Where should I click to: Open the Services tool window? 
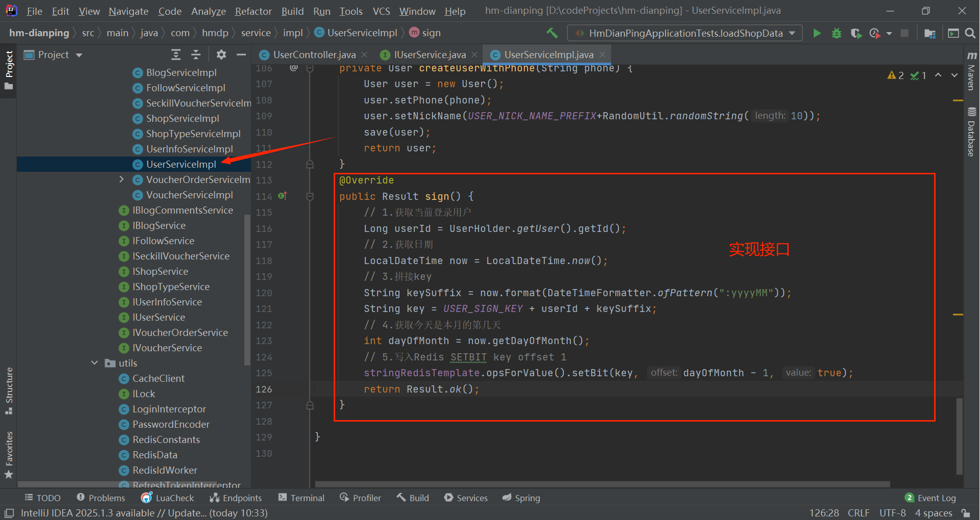point(466,498)
